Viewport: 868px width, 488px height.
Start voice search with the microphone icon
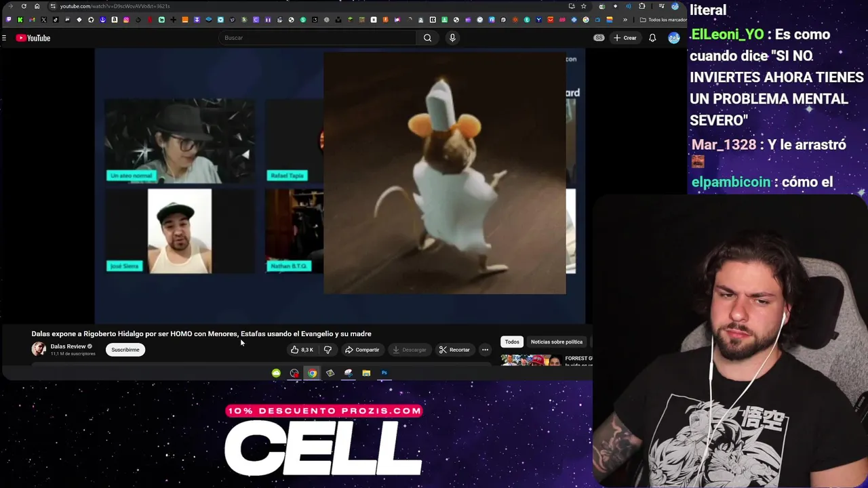pyautogui.click(x=452, y=38)
